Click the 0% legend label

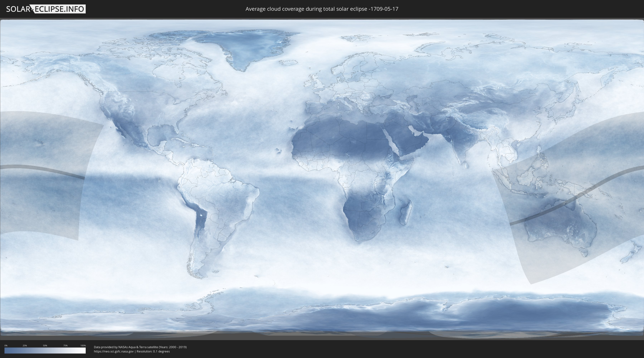[x=6, y=345]
